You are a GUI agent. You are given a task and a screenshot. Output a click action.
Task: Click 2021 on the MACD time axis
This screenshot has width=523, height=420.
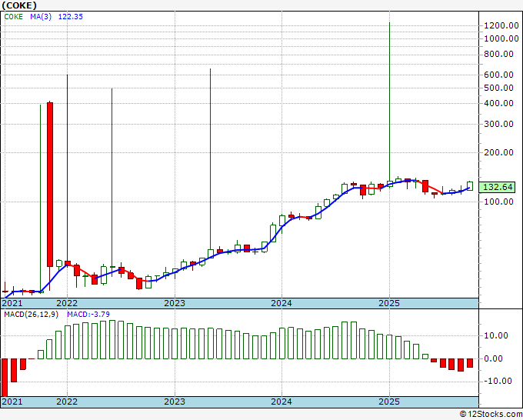pos(12,402)
